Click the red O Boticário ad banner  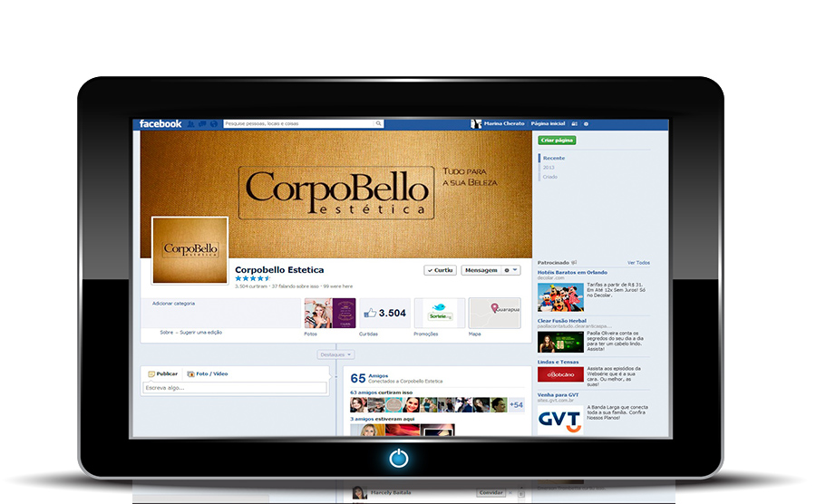pos(560,374)
